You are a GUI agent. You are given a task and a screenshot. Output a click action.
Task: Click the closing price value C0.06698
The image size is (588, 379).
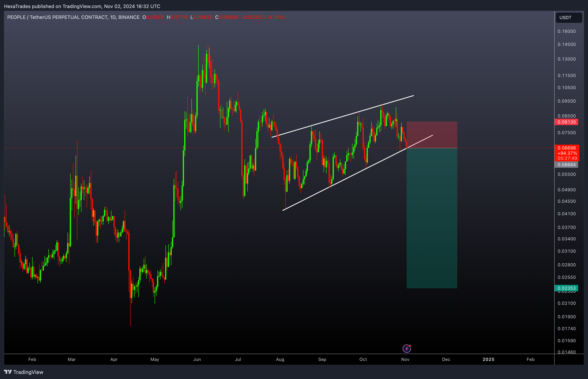tap(226, 17)
